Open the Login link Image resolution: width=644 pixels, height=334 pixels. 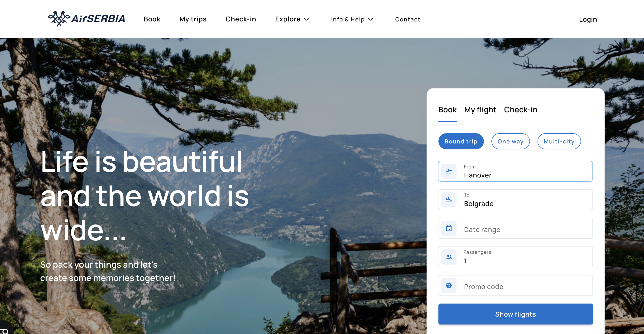tap(588, 19)
